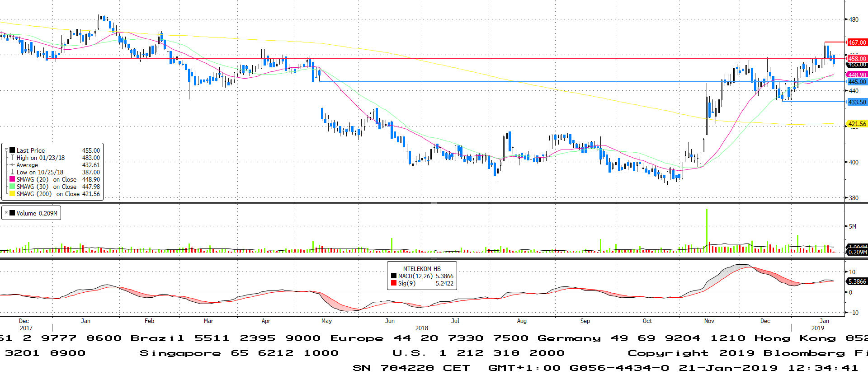
Task: Click the 483.00 high value
Action: tap(91, 158)
